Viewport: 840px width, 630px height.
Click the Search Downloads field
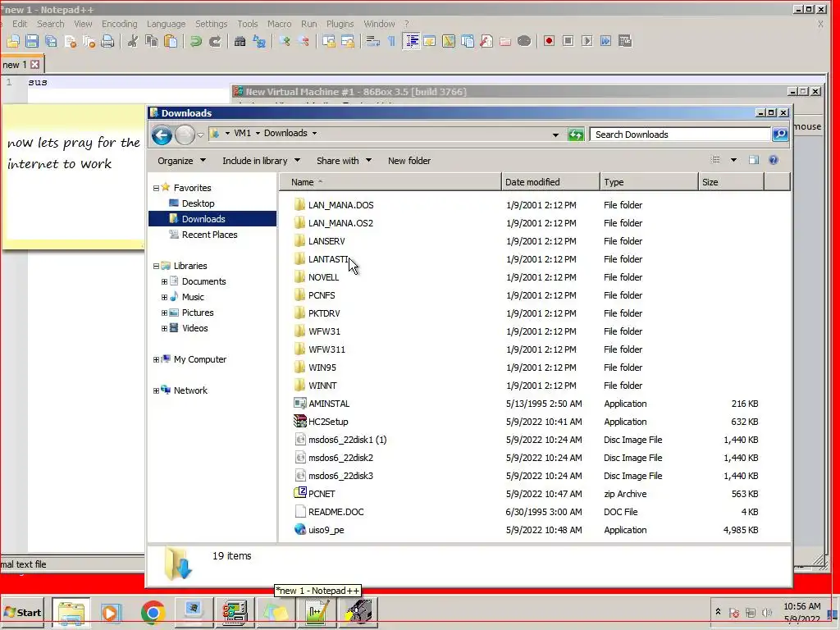pyautogui.click(x=680, y=135)
